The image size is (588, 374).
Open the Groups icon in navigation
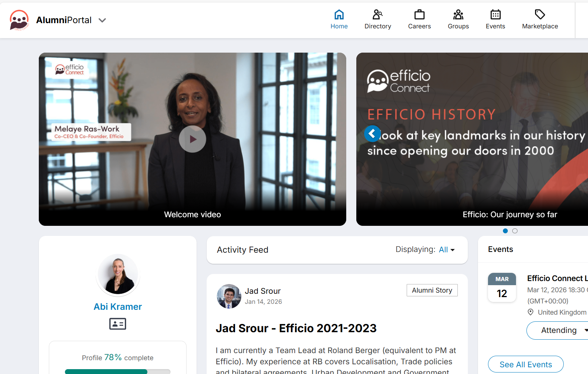click(x=458, y=15)
